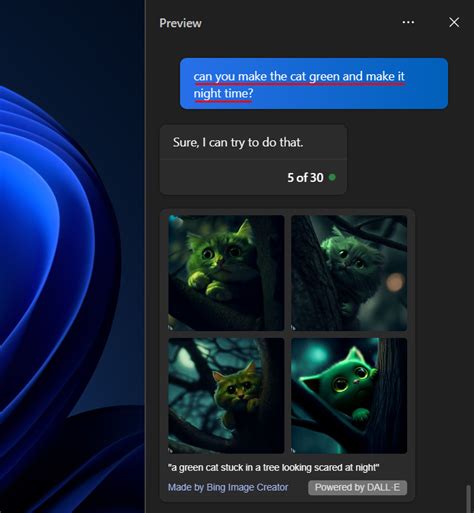This screenshot has width=474, height=513.
Task: Click the chat scrollbar thumb
Action: pyautogui.click(x=468, y=499)
